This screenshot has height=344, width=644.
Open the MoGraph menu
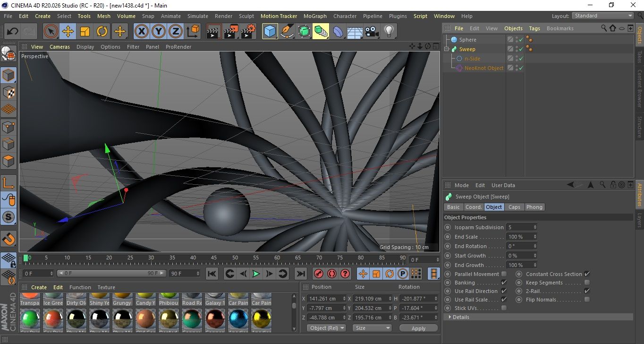(314, 16)
